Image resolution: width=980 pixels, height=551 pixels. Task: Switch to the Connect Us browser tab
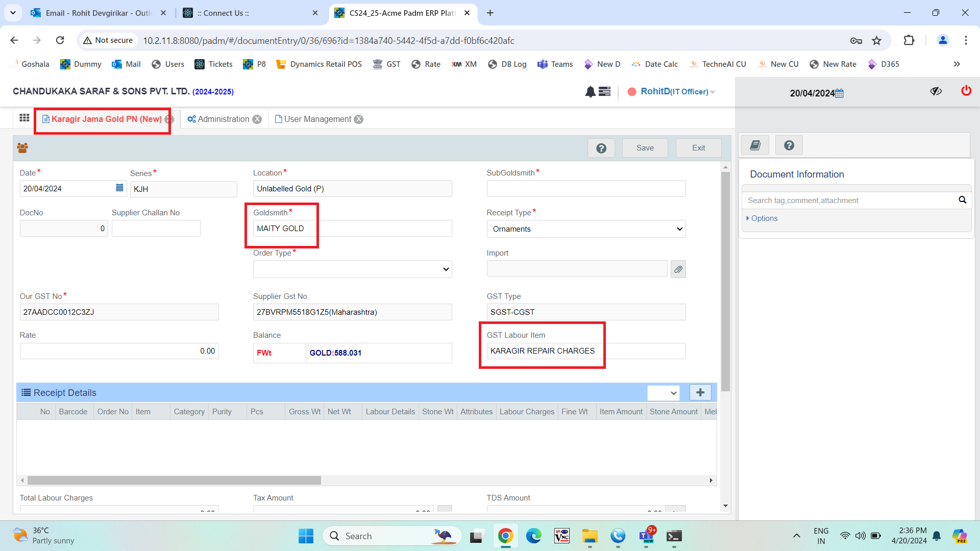[x=250, y=13]
